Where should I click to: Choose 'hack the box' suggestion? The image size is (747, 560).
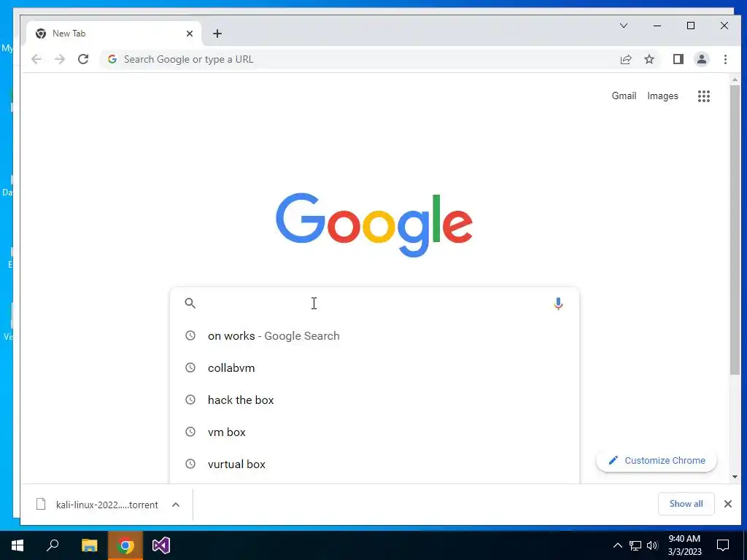tap(374, 400)
